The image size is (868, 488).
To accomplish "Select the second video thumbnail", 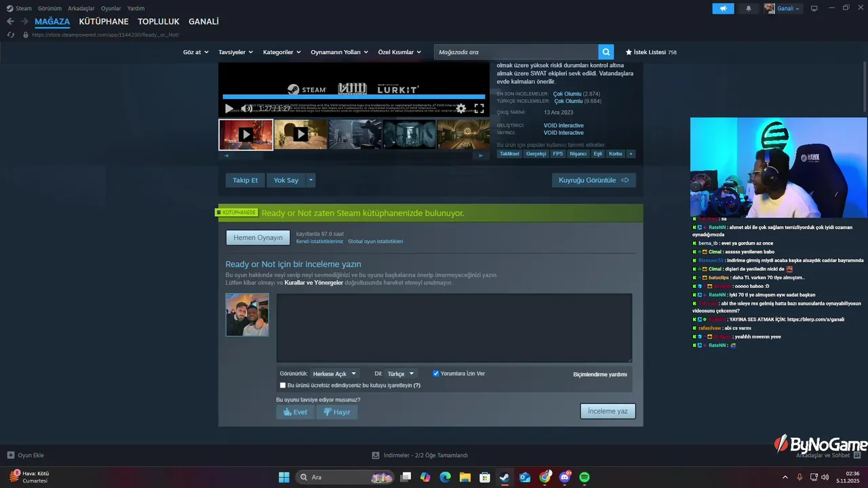I will coord(300,134).
